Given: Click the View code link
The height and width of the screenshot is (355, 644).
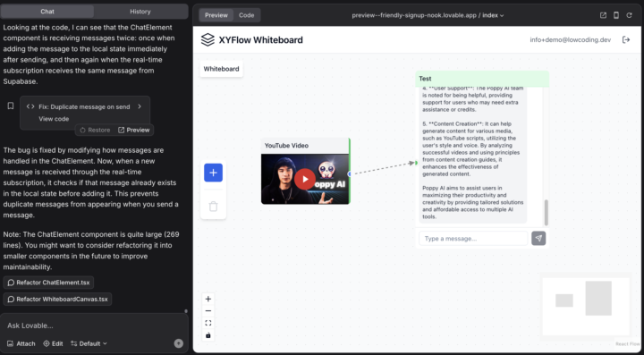Looking at the screenshot, I should point(54,119).
